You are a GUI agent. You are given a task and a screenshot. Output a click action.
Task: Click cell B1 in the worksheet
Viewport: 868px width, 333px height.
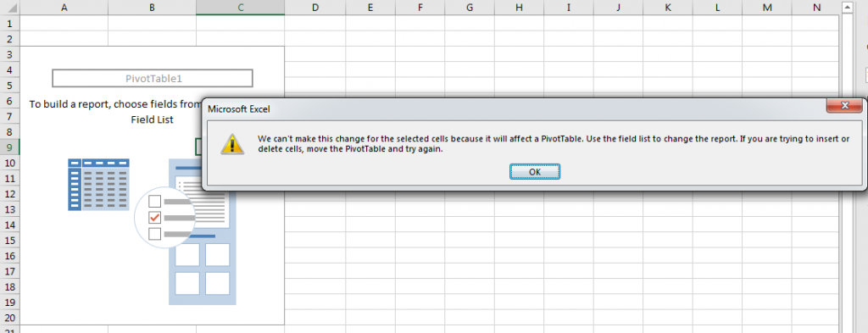153,23
